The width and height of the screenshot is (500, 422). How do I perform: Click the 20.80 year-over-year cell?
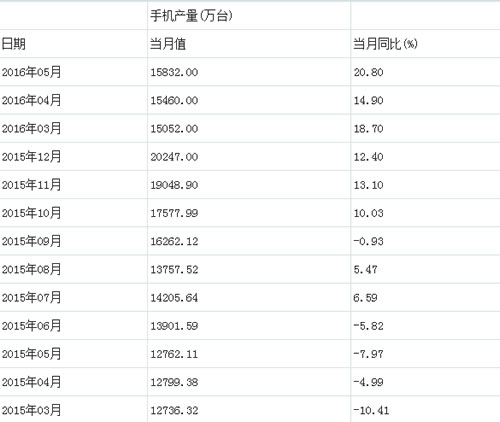pos(368,72)
